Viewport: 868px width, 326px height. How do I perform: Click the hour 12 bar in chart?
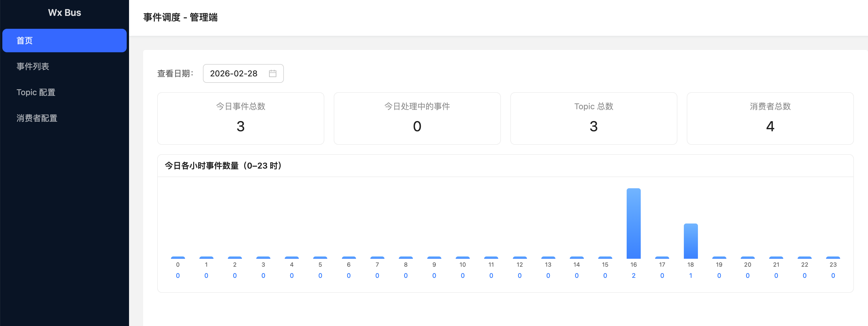[520, 258]
